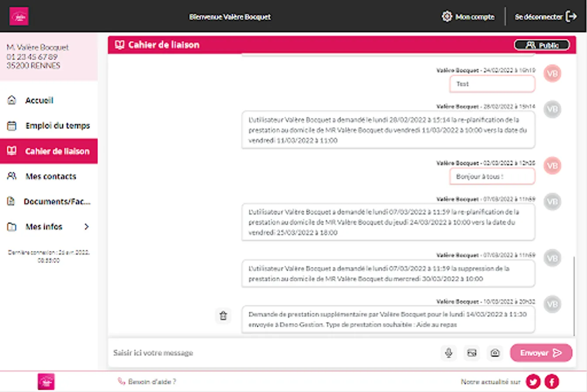Expand Mes infos with the chevron
Screen dimensions: 587x392
click(86, 226)
